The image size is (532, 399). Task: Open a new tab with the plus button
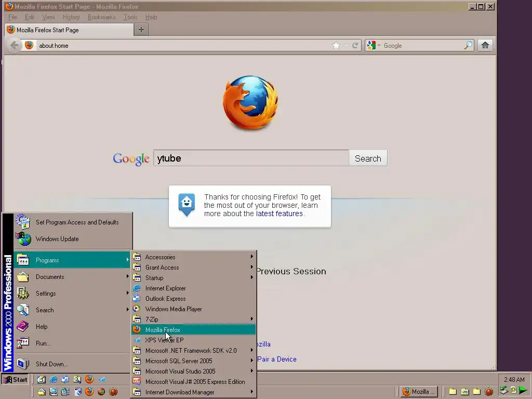(x=141, y=30)
